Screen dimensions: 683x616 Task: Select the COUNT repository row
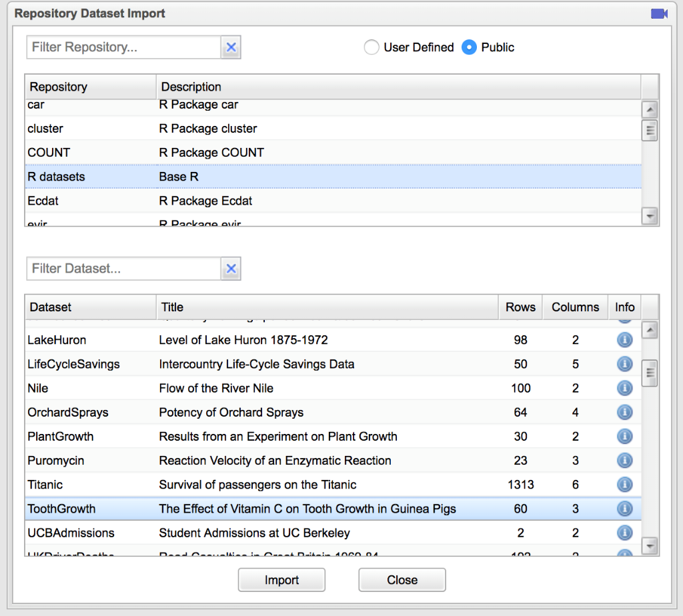pyautogui.click(x=333, y=153)
